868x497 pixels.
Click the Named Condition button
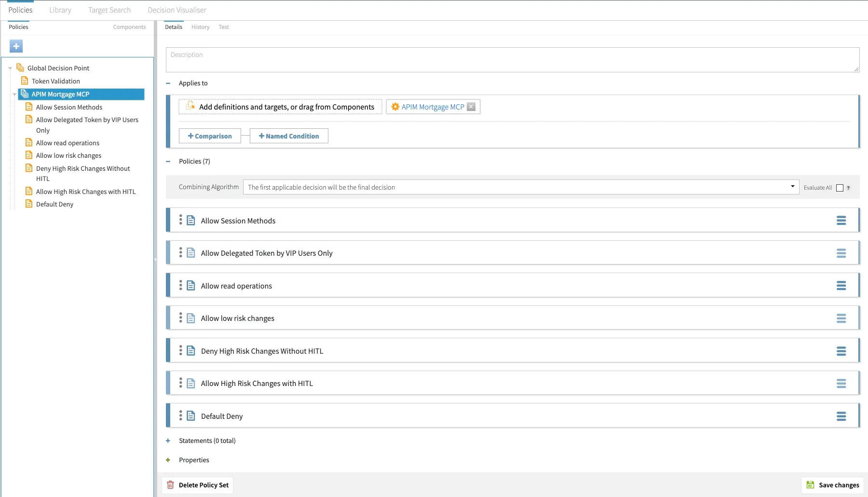point(289,136)
